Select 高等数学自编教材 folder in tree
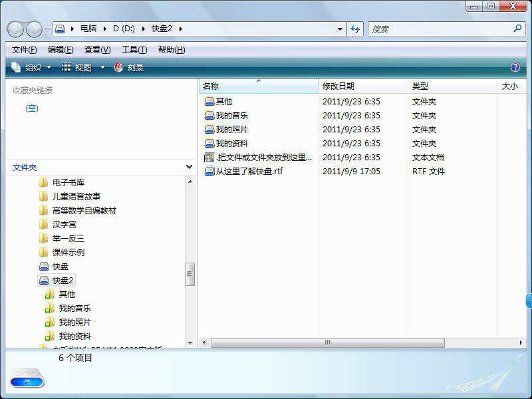 pyautogui.click(x=78, y=210)
